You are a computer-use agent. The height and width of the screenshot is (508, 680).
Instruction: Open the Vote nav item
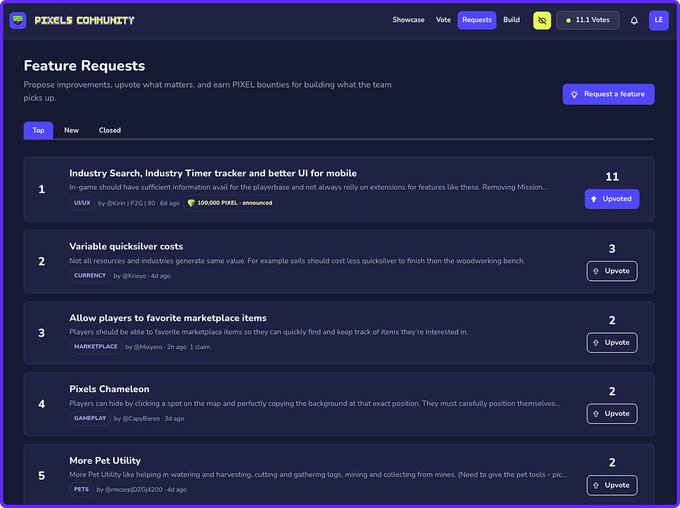(443, 20)
